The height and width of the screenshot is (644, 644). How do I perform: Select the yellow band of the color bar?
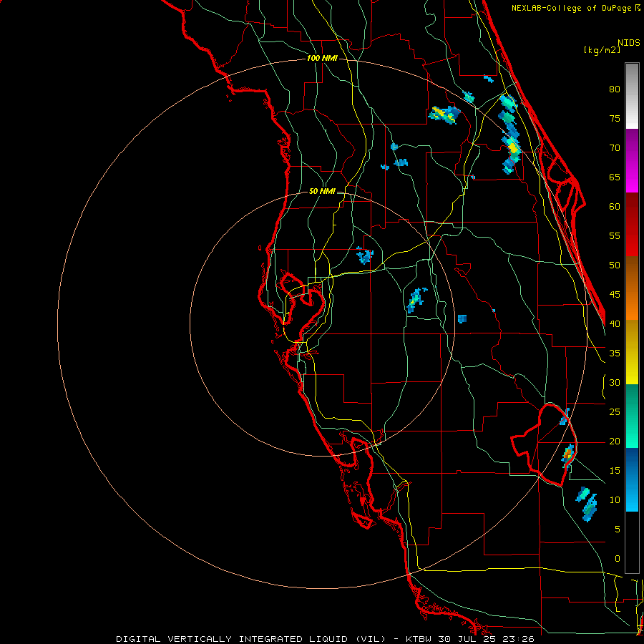[632, 352]
